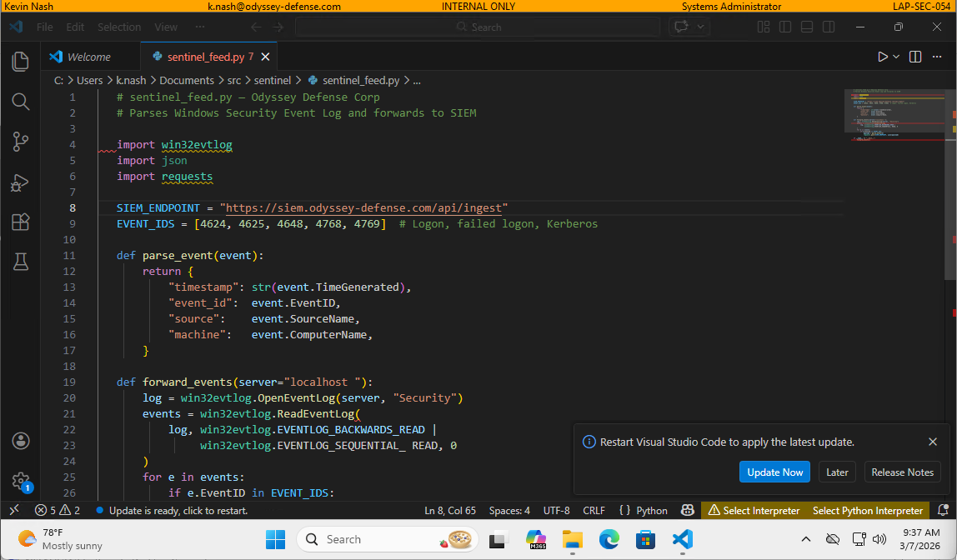Viewport: 957px width, 560px height.
Task: Toggle the primary side bar visibility
Action: [x=784, y=27]
